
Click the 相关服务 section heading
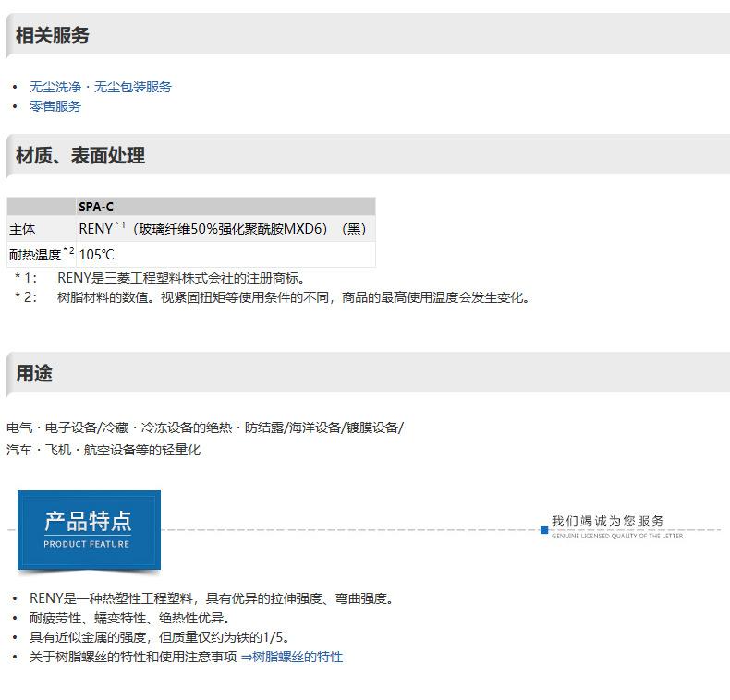pyautogui.click(x=52, y=35)
